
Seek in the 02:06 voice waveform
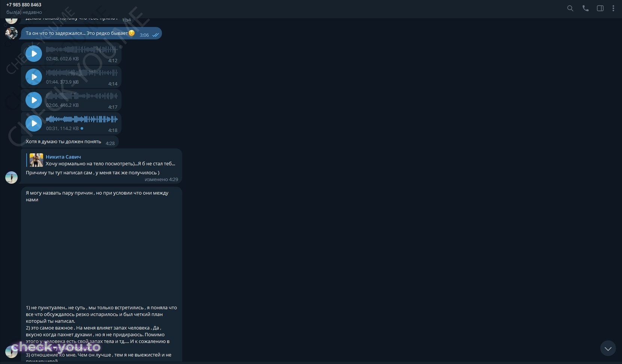tap(82, 96)
